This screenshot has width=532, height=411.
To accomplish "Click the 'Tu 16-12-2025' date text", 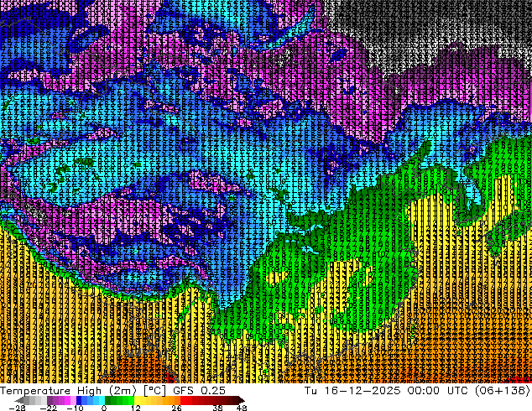I will click(x=352, y=391).
